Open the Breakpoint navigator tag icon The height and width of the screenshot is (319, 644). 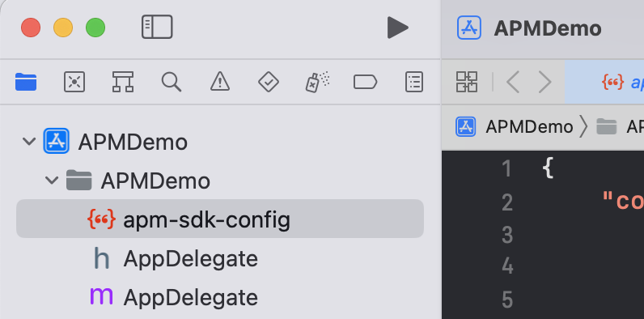pos(365,82)
